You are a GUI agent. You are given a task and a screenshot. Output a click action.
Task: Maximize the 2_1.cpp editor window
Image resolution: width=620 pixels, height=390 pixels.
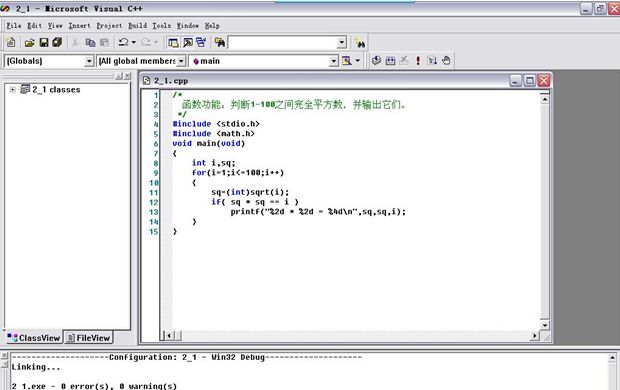(x=529, y=81)
